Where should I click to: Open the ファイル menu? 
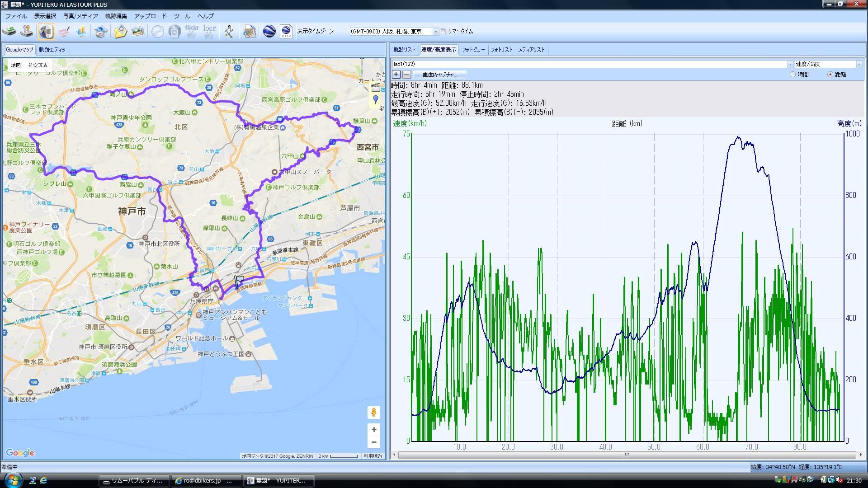16,16
